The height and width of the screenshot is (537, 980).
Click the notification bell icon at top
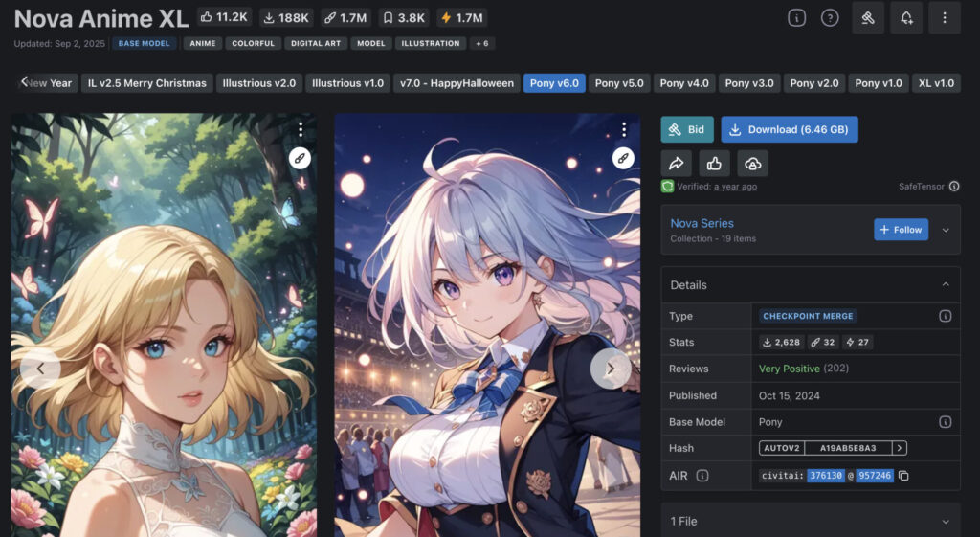point(905,17)
